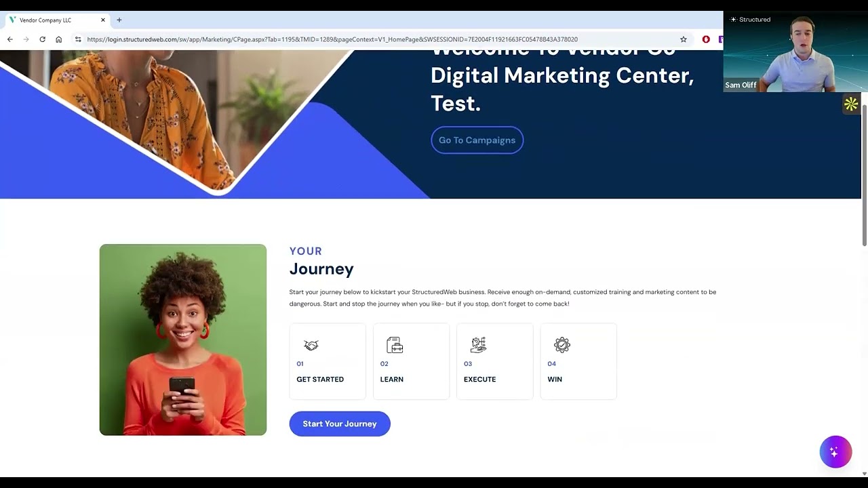Open the sparkle AI assistant button
868x488 pixels.
tap(835, 452)
